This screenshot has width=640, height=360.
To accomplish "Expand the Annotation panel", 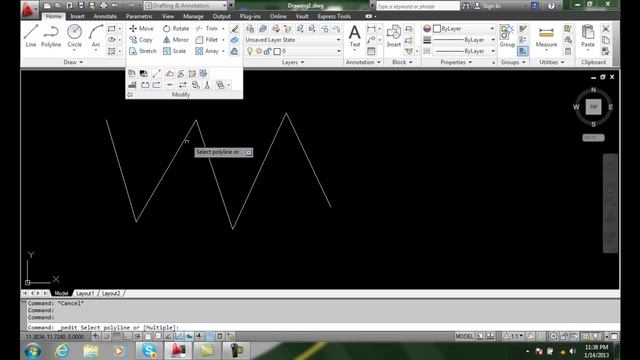I will [x=363, y=62].
